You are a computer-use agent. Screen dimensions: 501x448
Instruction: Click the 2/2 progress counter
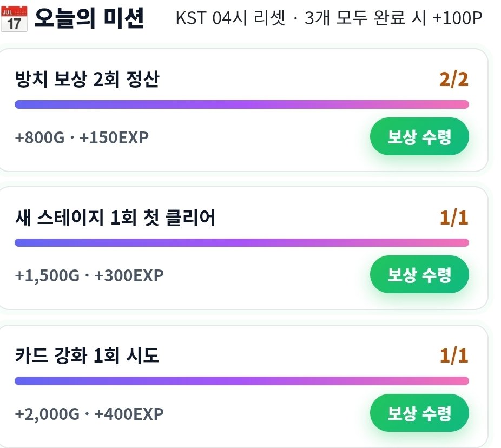pyautogui.click(x=454, y=80)
